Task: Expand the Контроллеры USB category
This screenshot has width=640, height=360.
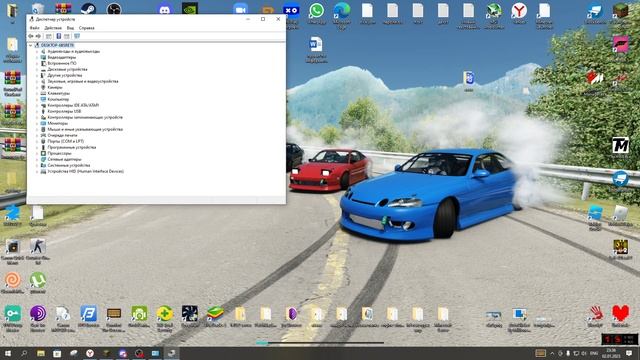Action: [x=37, y=111]
